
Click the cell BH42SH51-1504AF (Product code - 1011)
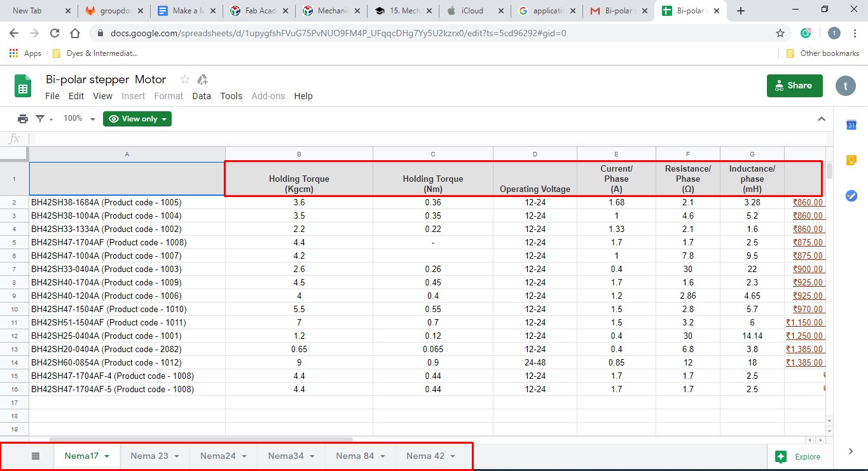[127, 322]
